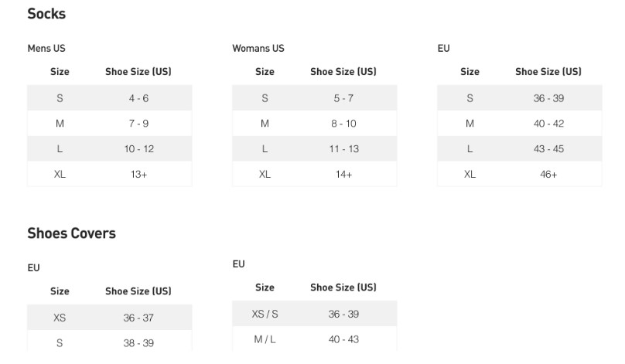Click the "10 - 12" shoe size cell
This screenshot has width=625, height=364.
point(138,149)
